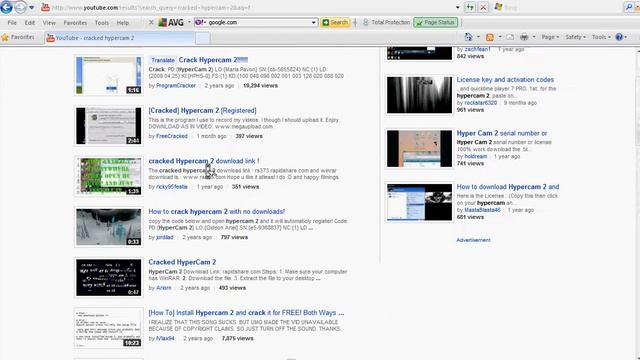Open the Safety dropdown menu

click(575, 37)
